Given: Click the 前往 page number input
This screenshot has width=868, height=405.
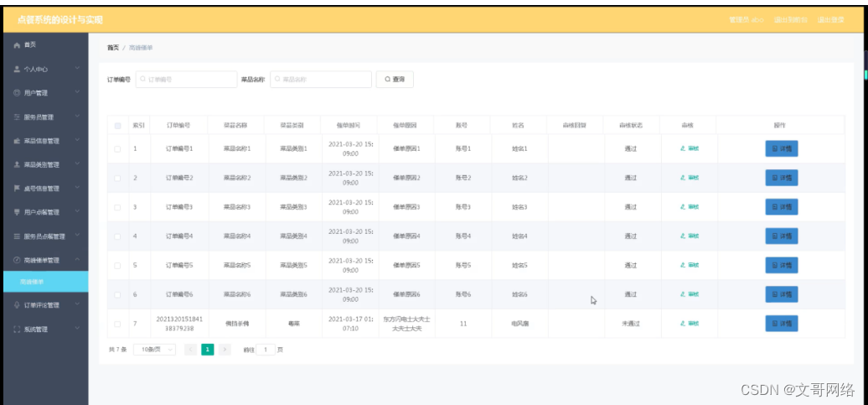Looking at the screenshot, I should pos(266,350).
